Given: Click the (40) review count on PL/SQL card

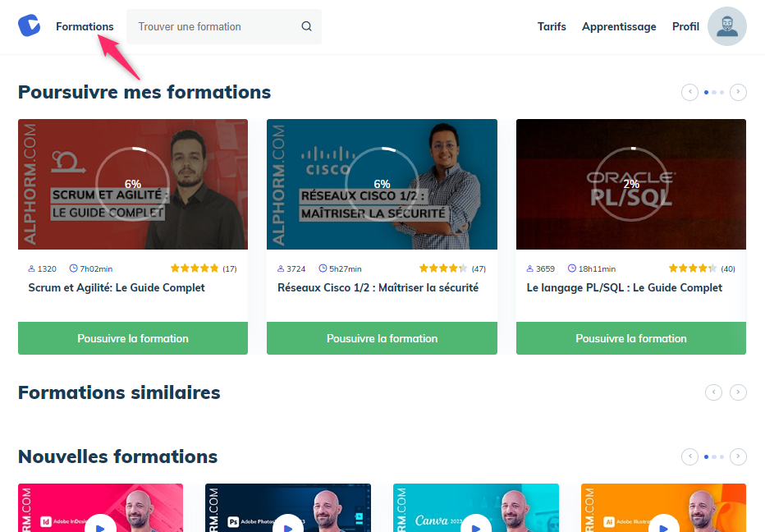Looking at the screenshot, I should click(728, 268).
